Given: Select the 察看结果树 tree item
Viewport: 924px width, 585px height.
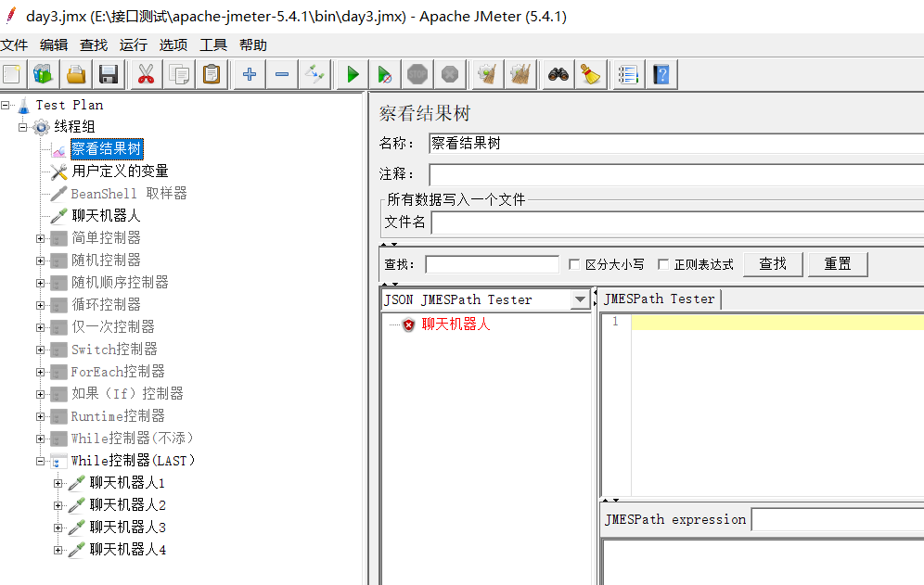Looking at the screenshot, I should (x=107, y=149).
